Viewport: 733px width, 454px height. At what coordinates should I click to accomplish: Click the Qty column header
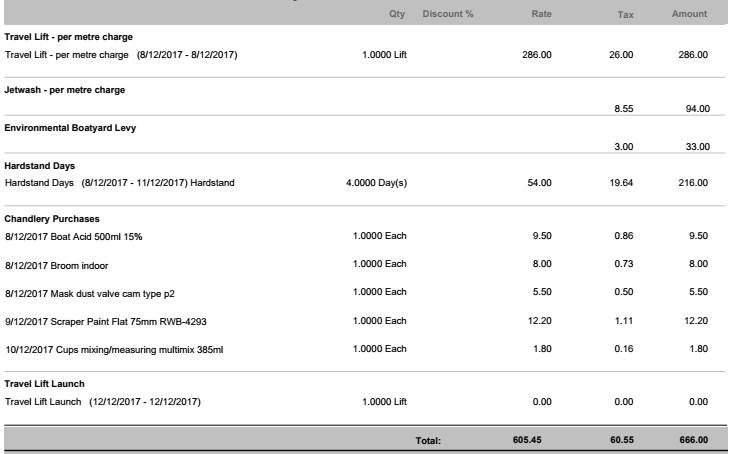coord(396,15)
